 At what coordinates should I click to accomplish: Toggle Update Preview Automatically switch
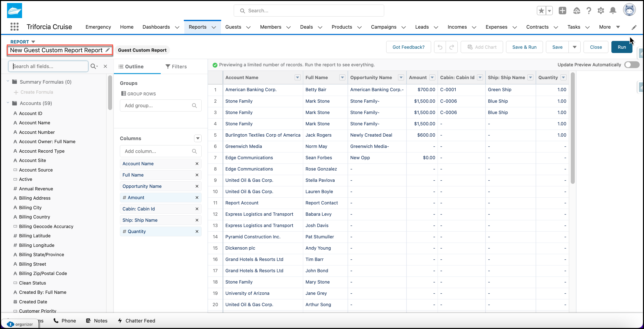click(x=632, y=65)
